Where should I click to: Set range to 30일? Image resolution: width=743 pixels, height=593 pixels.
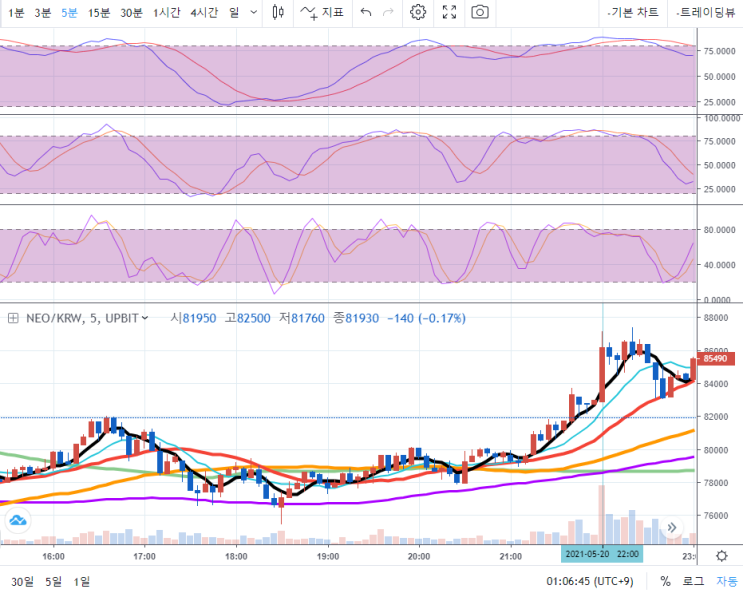click(x=23, y=582)
